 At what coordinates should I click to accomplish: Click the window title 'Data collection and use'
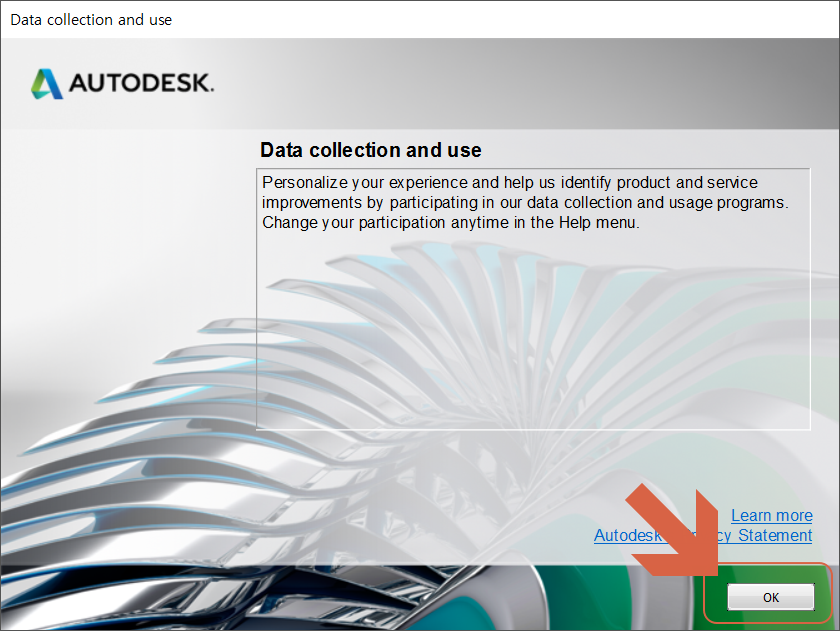91,20
